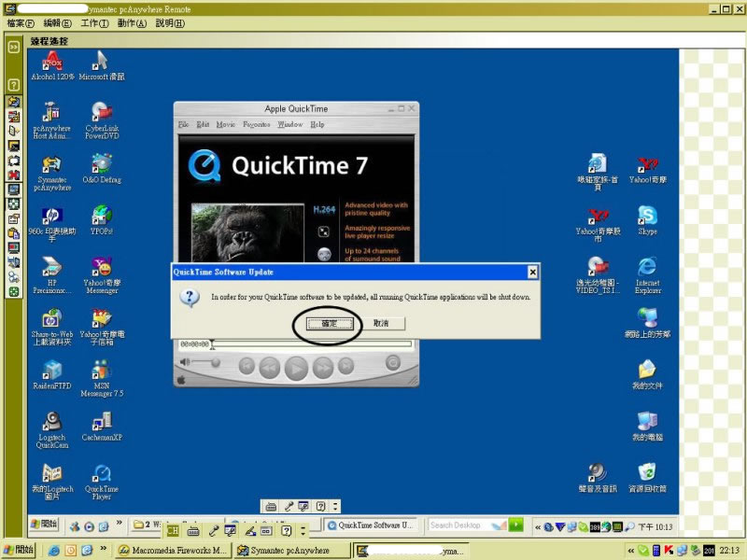Image resolution: width=747 pixels, height=560 pixels.
Task: Open the Window menu in QuickTime
Action: point(290,125)
